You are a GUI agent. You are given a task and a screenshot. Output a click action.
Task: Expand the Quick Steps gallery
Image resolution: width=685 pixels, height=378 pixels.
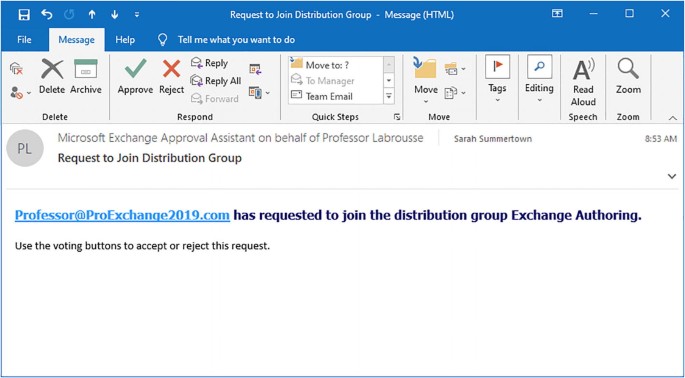pos(389,96)
